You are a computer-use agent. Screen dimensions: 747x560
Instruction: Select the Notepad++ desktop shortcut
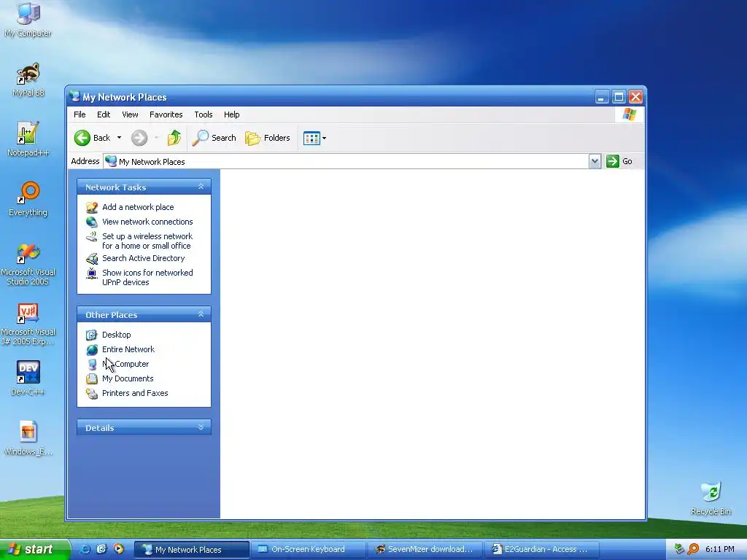[28, 139]
